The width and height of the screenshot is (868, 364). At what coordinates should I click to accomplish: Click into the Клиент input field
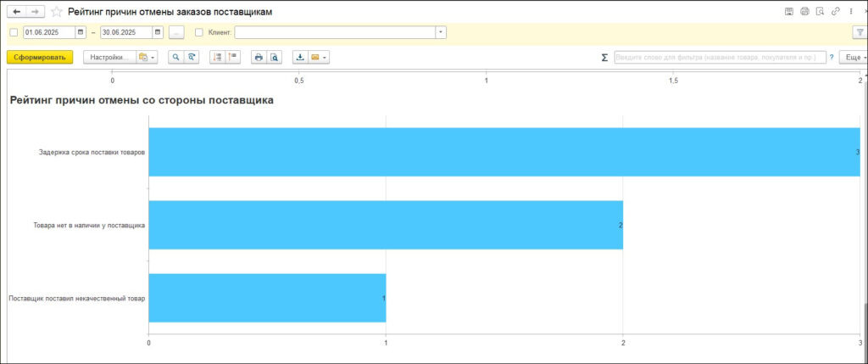tap(335, 33)
